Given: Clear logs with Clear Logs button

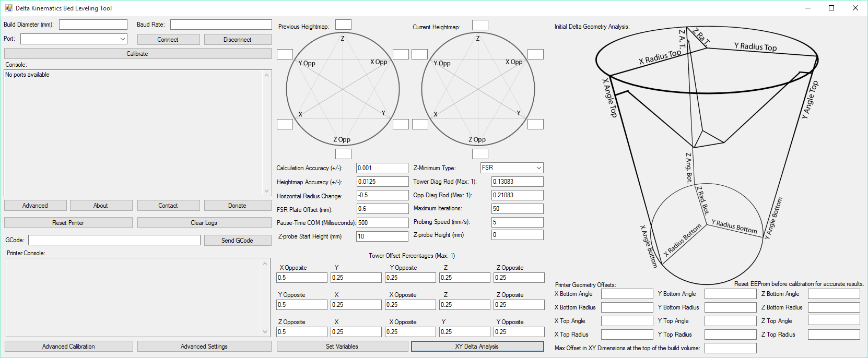Looking at the screenshot, I should coord(204,223).
